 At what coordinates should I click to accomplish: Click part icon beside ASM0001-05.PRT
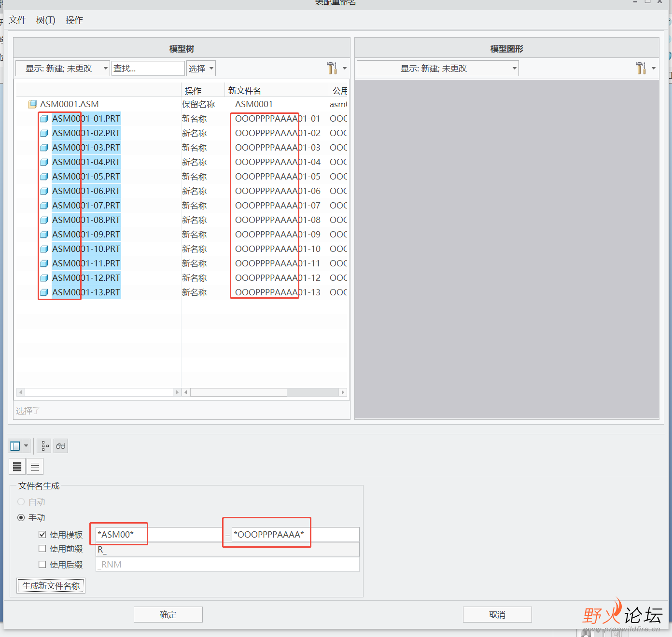[x=44, y=177]
